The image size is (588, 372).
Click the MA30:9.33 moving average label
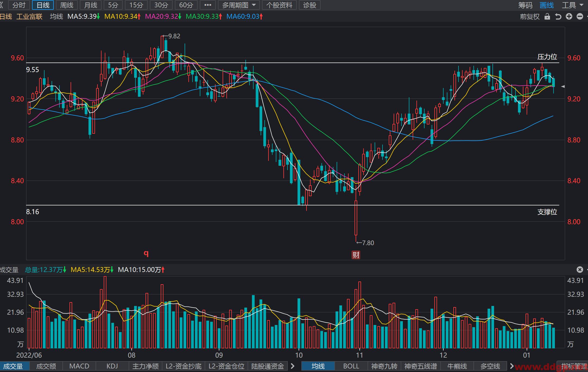(204, 17)
